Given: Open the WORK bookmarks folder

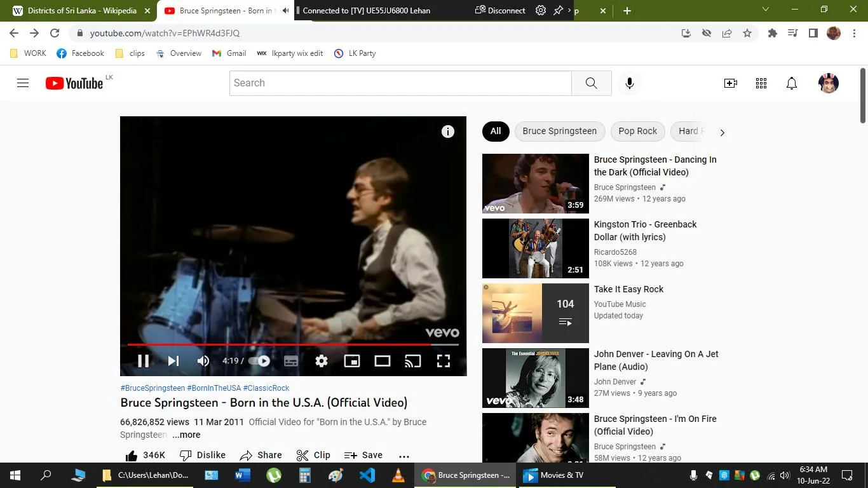Looking at the screenshot, I should click(x=29, y=53).
